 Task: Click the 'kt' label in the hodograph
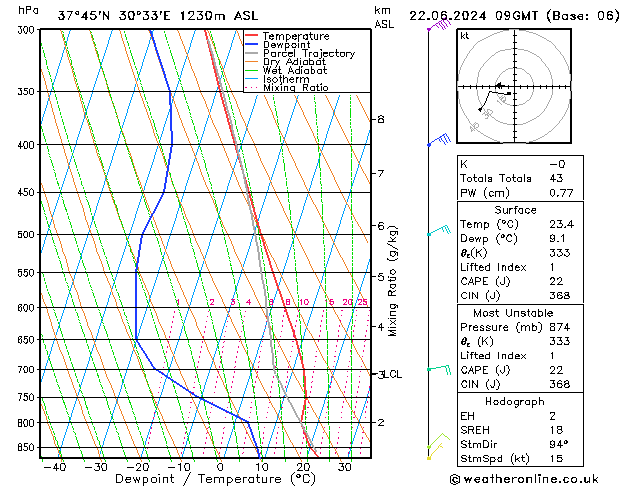click(x=465, y=35)
